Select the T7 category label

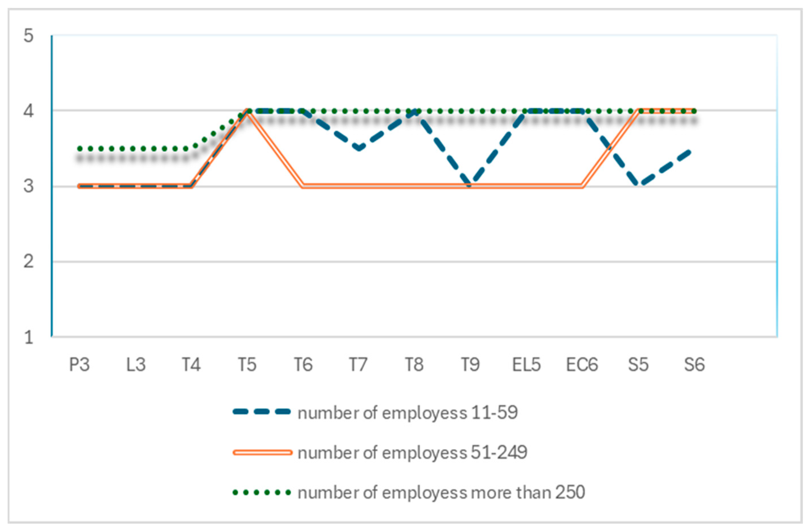[x=358, y=365]
